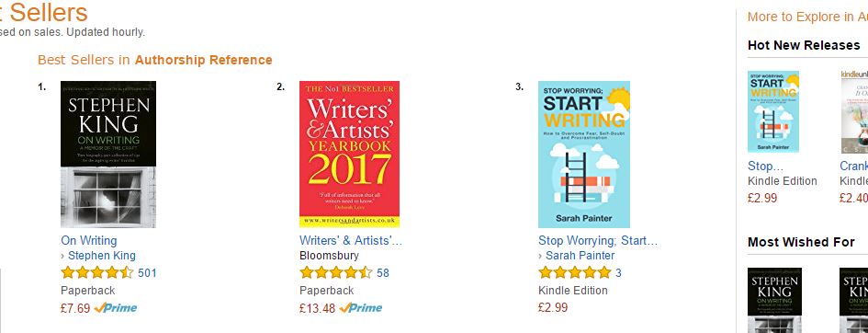Image resolution: width=868 pixels, height=333 pixels.
Task: Open the Writers' & Artists'… title link
Action: point(350,240)
